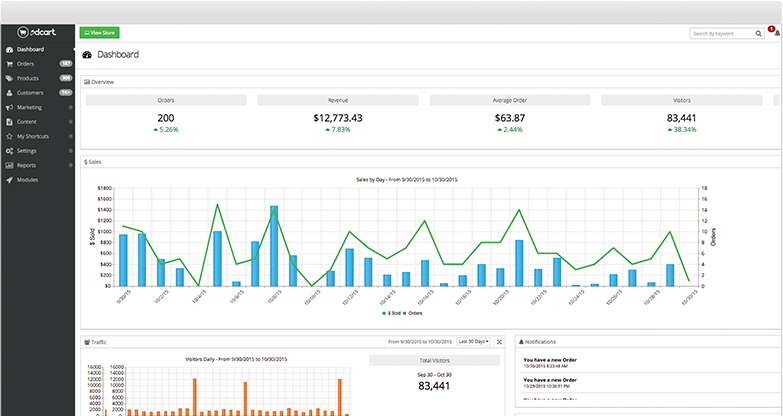This screenshot has height=416, width=783.
Task: Click the Modules rocket icon in sidebar
Action: click(9, 179)
